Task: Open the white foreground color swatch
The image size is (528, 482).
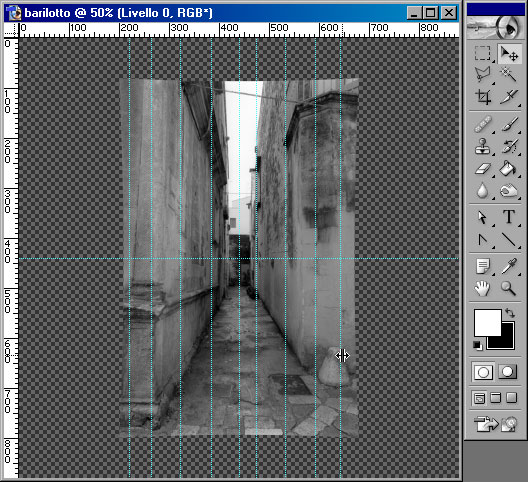Action: tap(488, 323)
